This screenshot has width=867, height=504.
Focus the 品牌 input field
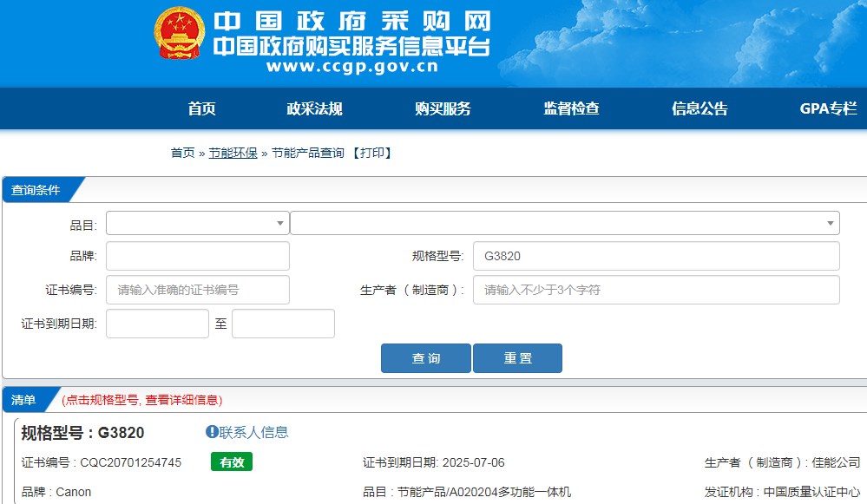(x=197, y=256)
